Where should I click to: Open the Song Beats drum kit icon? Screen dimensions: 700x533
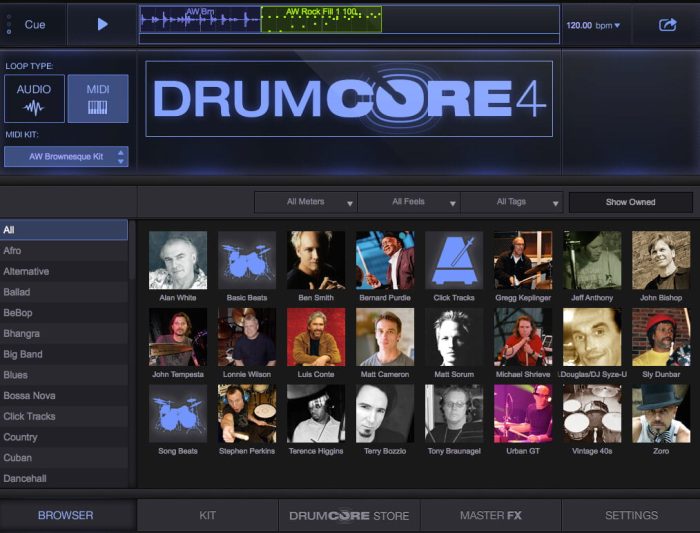point(178,414)
